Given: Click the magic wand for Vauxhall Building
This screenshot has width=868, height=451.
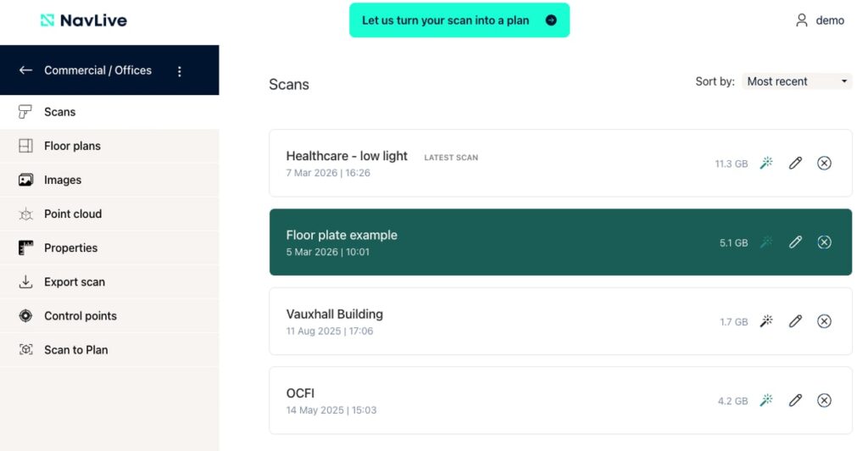Looking at the screenshot, I should pyautogui.click(x=766, y=321).
